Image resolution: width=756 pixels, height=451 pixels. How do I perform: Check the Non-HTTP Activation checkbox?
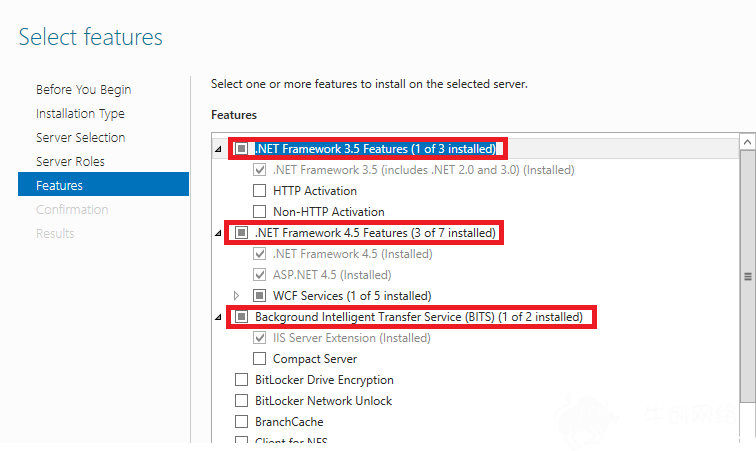(259, 211)
